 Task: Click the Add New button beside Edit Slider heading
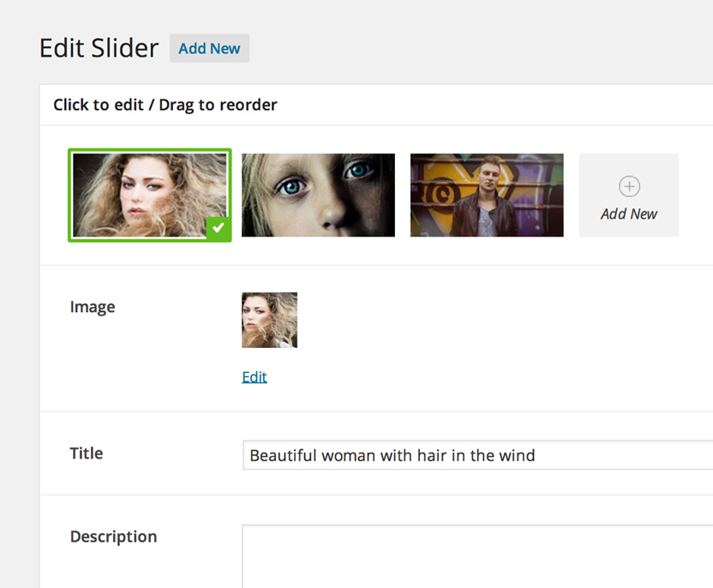209,48
